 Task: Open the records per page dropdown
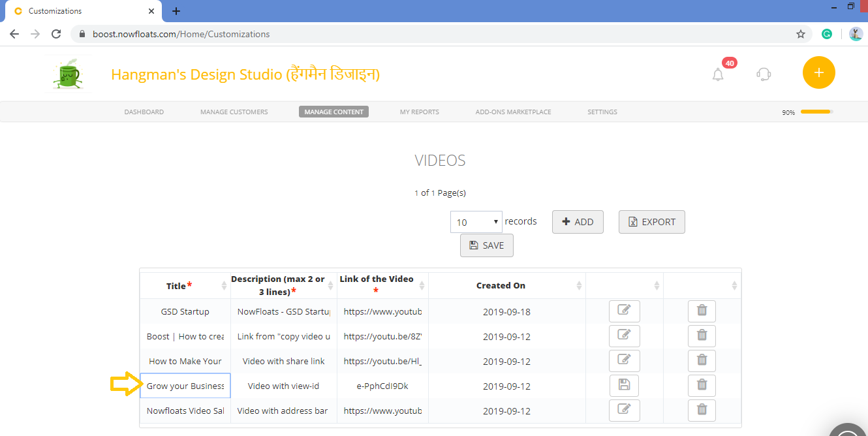click(x=476, y=222)
